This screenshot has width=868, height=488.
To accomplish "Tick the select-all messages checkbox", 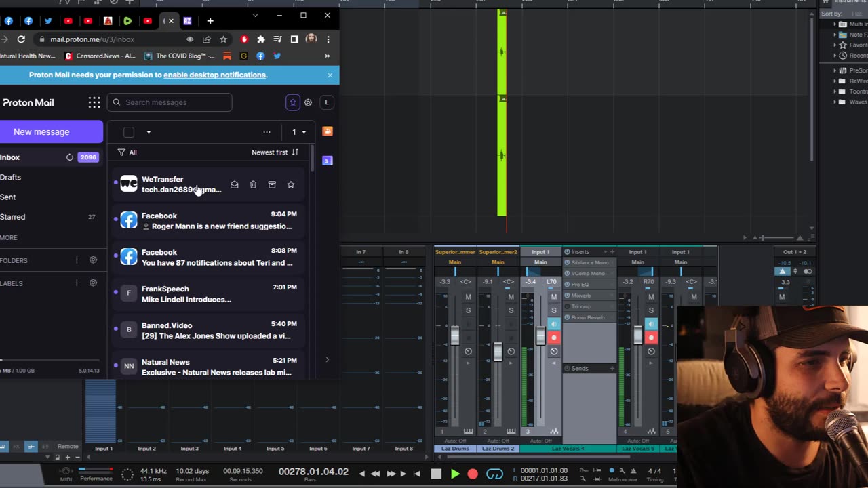I will pos(129,132).
